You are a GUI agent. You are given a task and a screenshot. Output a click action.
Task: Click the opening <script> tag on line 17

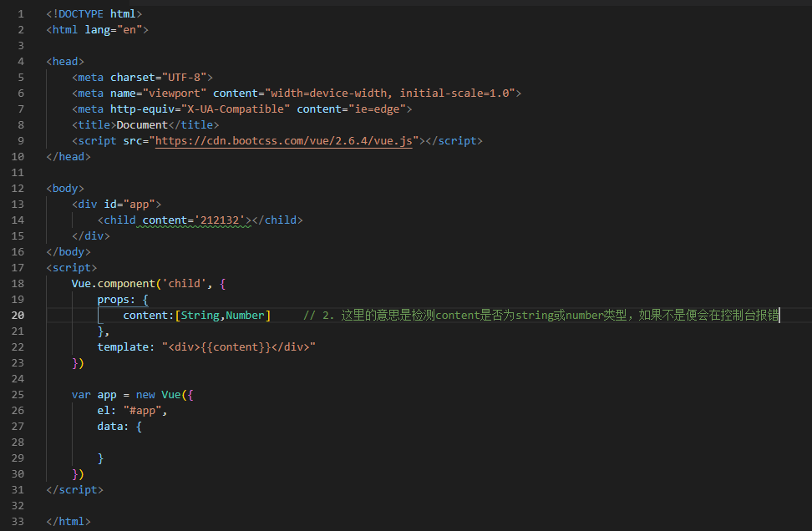coord(72,267)
